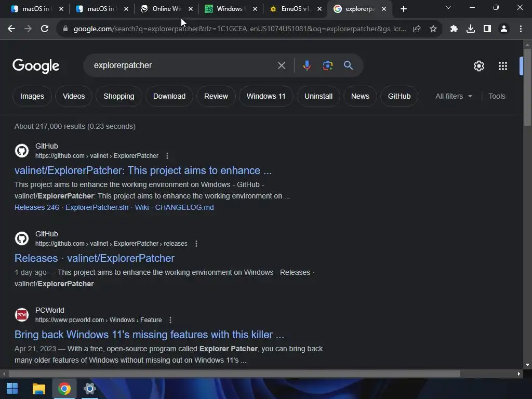Search by image with Lens icon
Screen dimensions: 532x399
(x=328, y=65)
